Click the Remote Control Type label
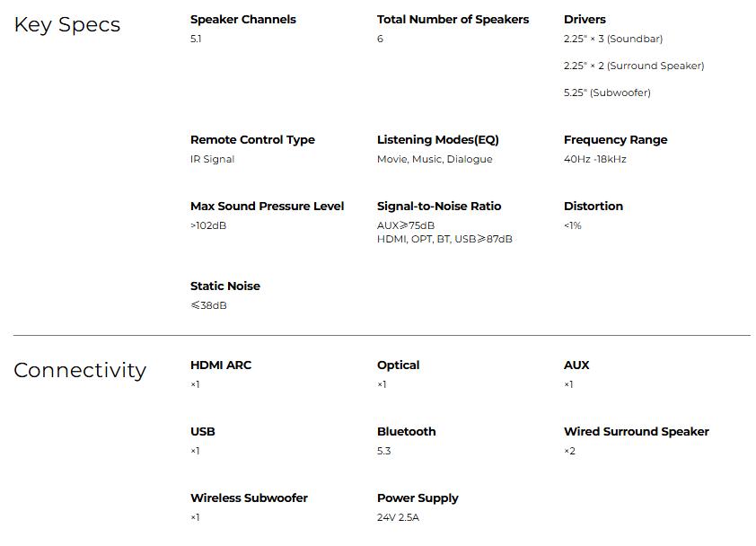This screenshot has width=756, height=546. [252, 139]
